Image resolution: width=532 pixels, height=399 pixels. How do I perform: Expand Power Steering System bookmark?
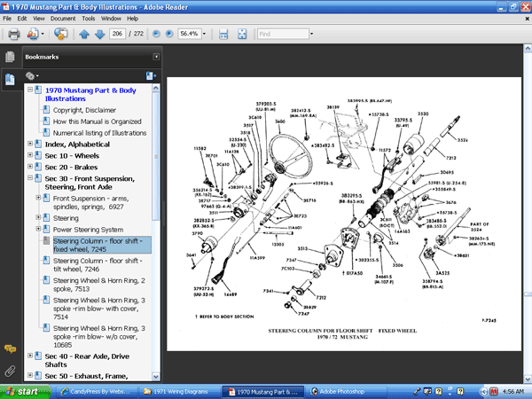click(38, 229)
